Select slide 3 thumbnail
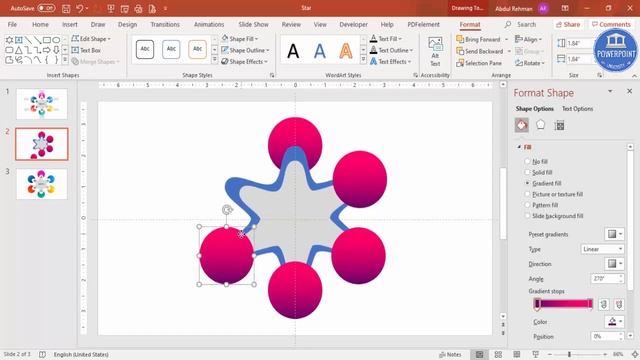 pyautogui.click(x=42, y=184)
